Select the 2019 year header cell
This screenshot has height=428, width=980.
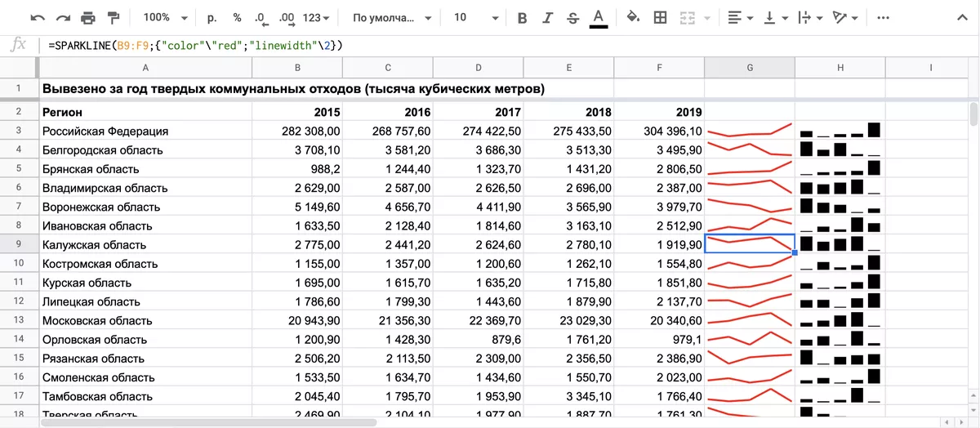tap(660, 112)
